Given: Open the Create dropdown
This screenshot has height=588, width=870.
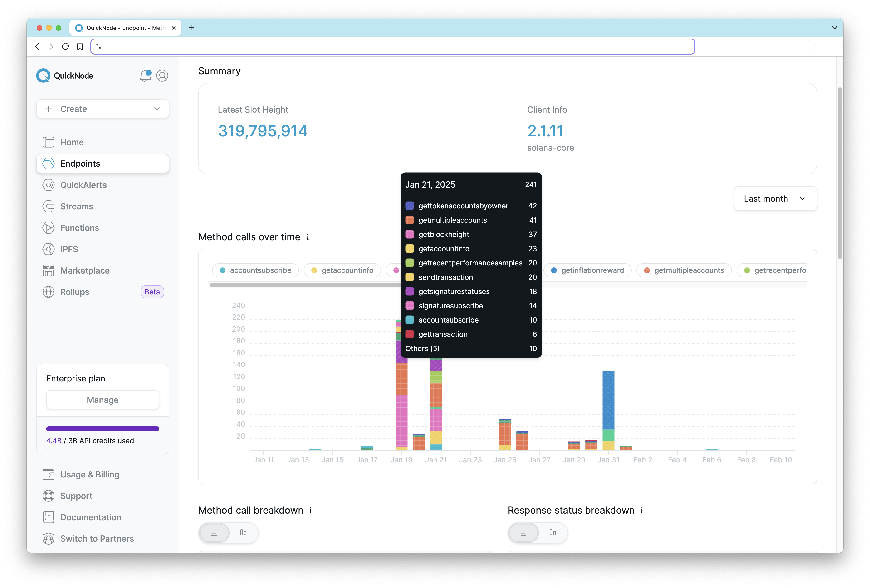Looking at the screenshot, I should (103, 109).
